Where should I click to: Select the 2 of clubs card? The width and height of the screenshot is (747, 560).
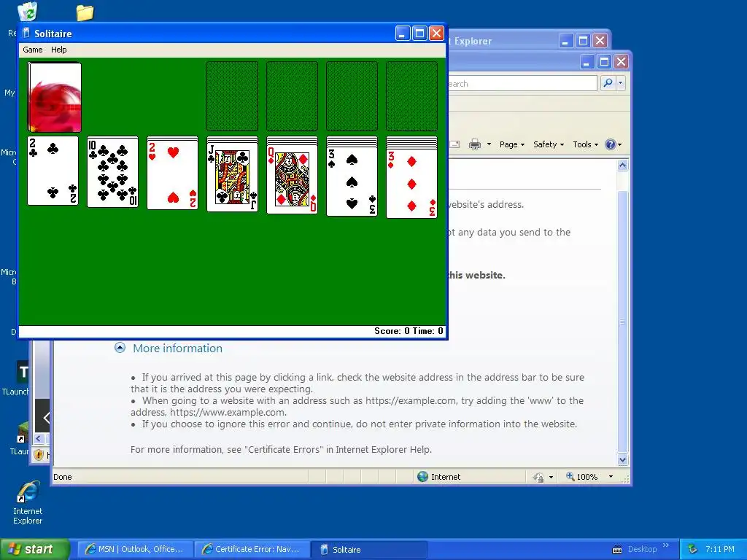(53, 171)
